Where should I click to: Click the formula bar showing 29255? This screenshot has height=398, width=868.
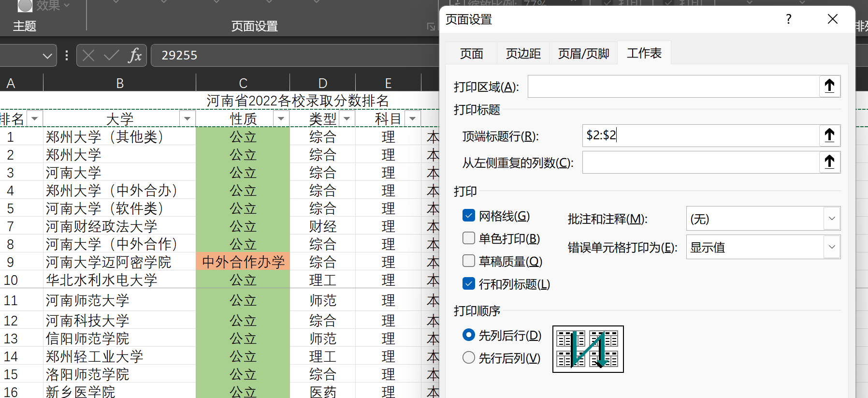(295, 55)
